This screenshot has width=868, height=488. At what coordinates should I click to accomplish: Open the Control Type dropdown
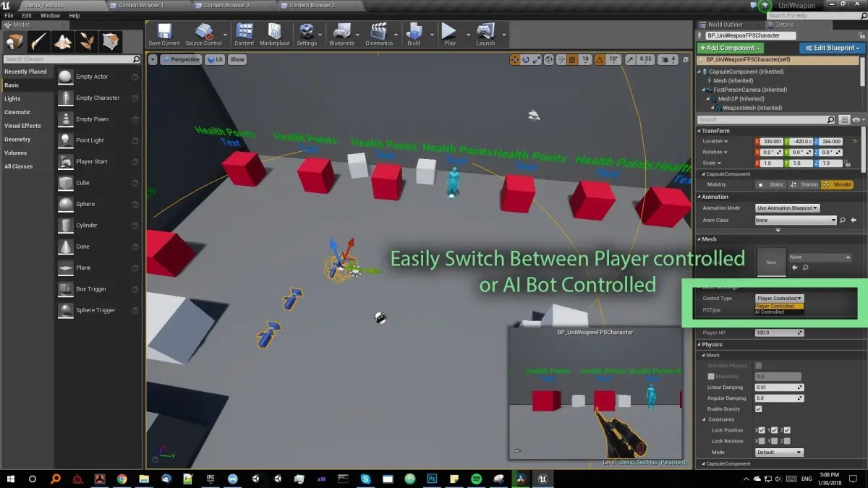click(x=780, y=298)
